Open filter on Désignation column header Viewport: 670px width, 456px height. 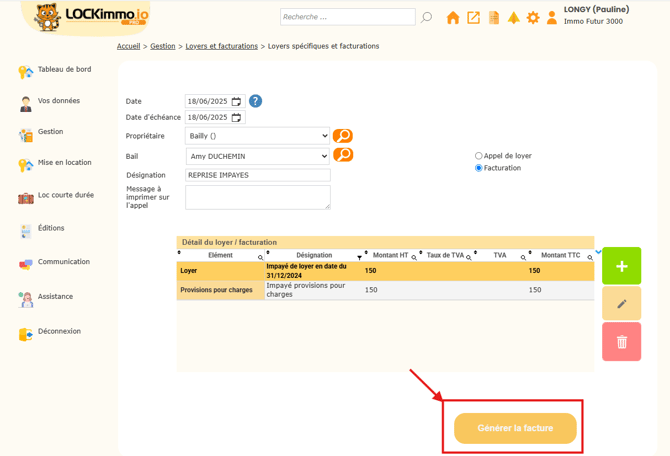[x=360, y=258]
